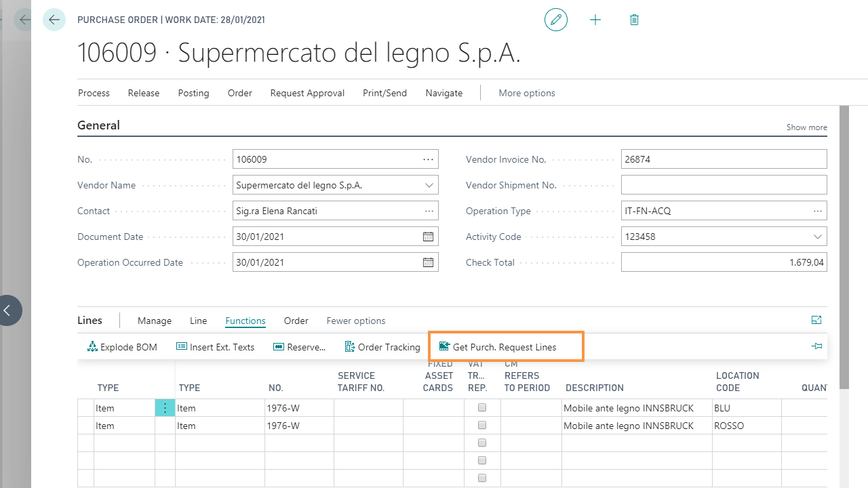This screenshot has width=868, height=488.
Task: Click the plus icon to create new order
Action: point(595,20)
